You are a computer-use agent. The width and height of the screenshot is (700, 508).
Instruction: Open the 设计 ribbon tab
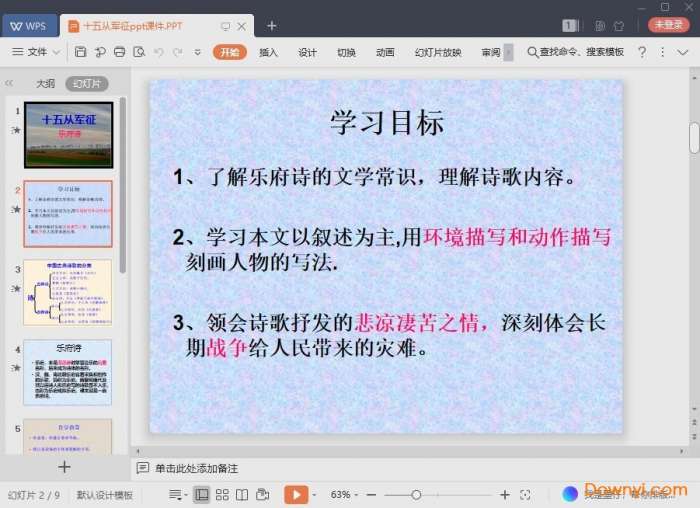point(307,53)
